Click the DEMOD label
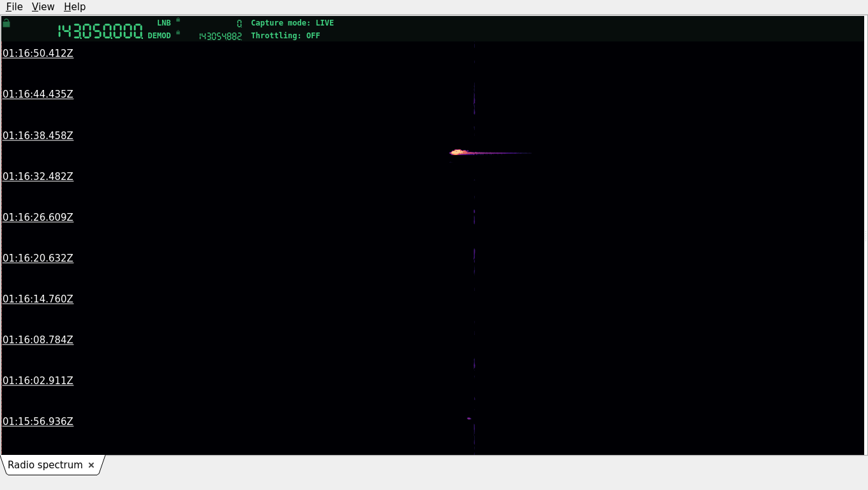This screenshot has height=490, width=868. pos(160,36)
